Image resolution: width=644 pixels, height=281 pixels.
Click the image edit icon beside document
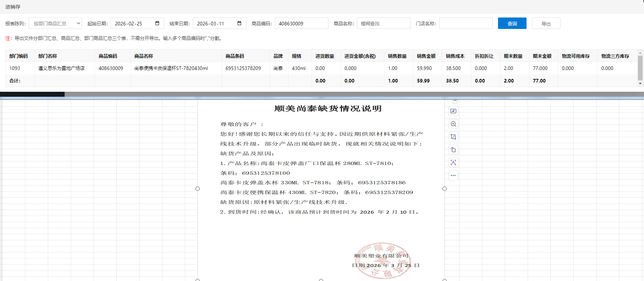[x=453, y=111]
